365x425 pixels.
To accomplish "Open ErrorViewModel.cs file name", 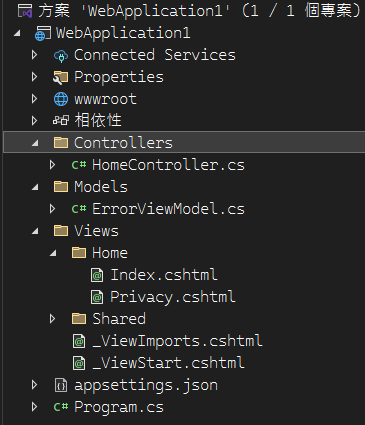I will pyautogui.click(x=168, y=209).
